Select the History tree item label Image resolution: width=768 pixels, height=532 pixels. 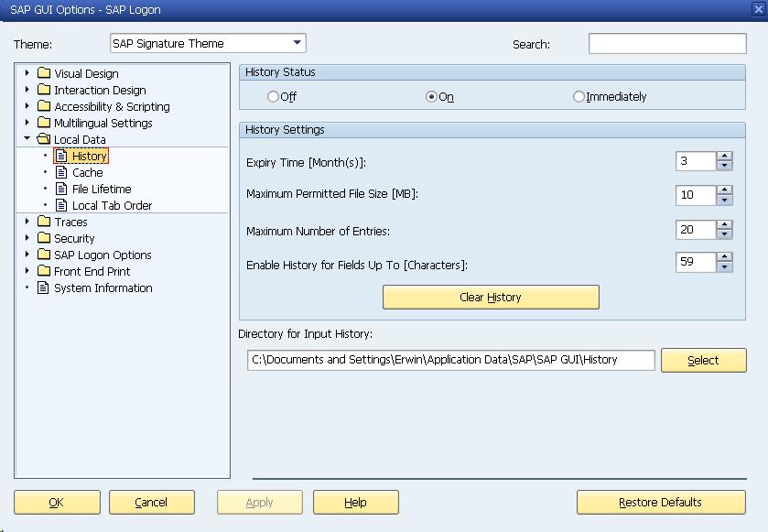pyautogui.click(x=89, y=157)
